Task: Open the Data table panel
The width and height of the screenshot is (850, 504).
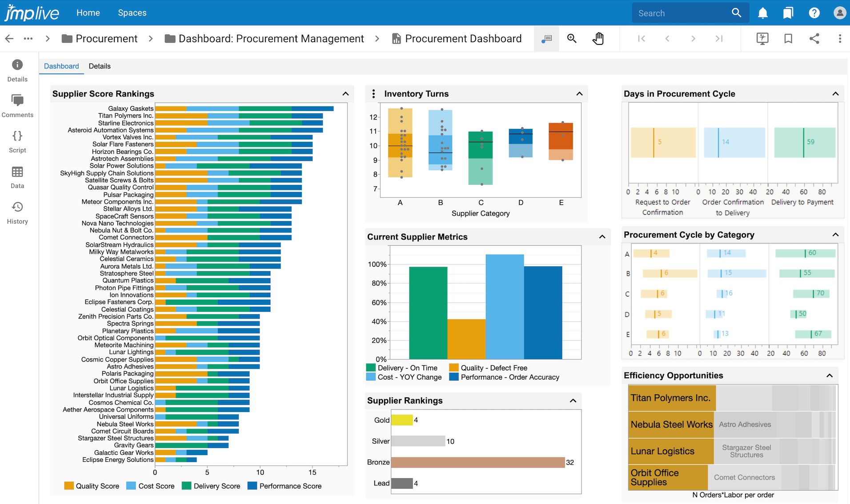Action: click(17, 177)
